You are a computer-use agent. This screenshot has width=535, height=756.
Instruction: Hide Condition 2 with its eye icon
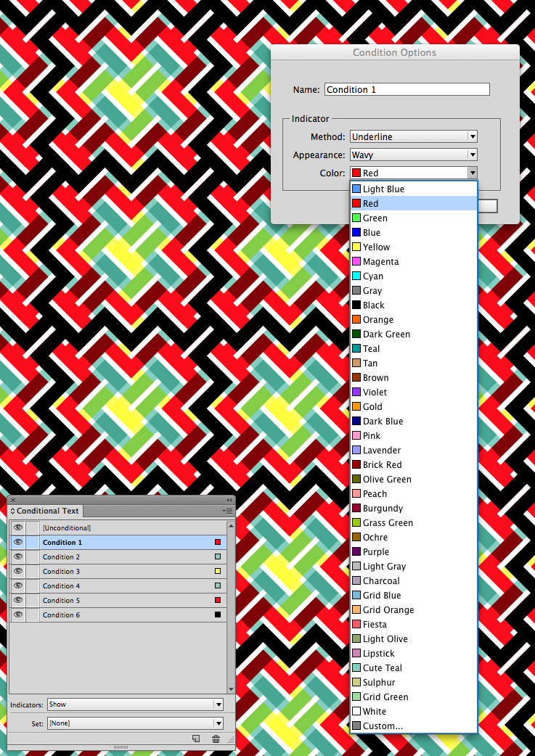(18, 557)
